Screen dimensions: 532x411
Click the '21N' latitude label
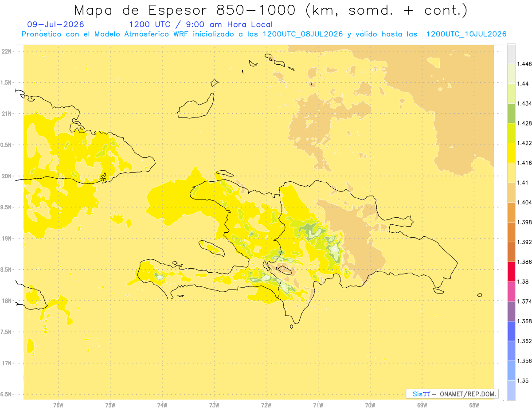(x=7, y=114)
